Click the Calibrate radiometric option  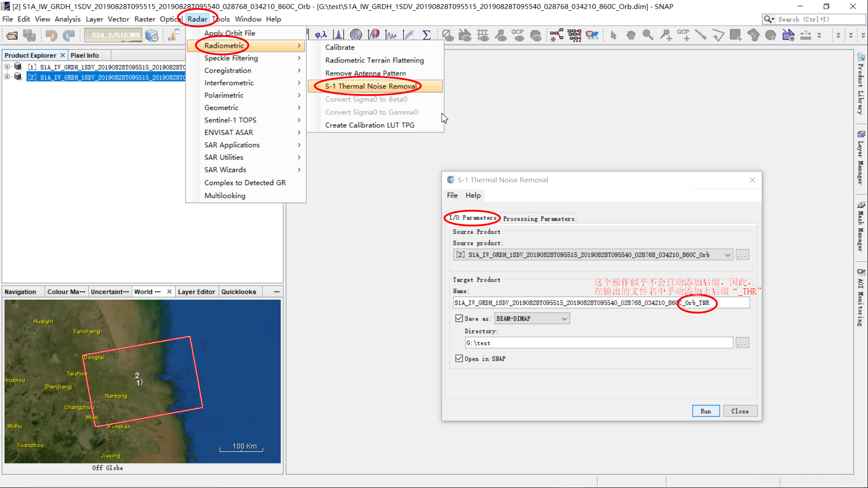(x=339, y=47)
